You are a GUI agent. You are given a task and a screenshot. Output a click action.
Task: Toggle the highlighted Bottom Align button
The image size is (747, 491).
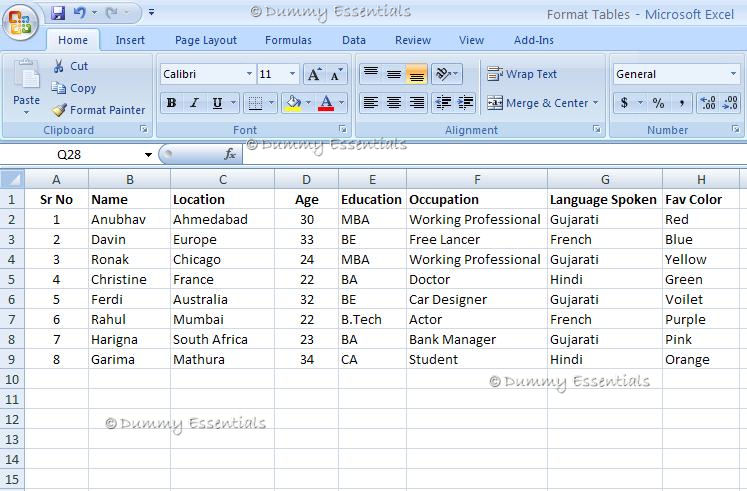click(x=416, y=74)
